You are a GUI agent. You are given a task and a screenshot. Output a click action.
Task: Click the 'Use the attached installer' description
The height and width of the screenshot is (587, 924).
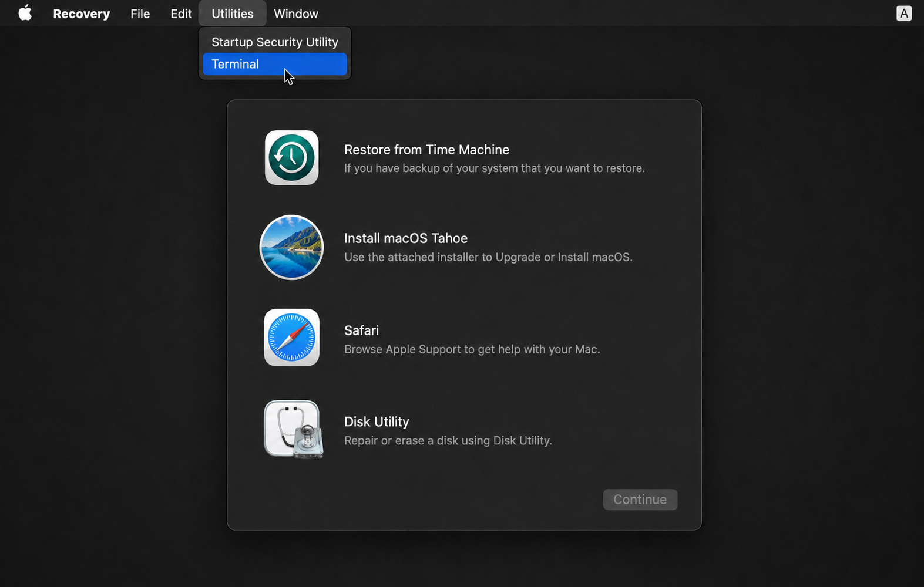click(x=488, y=257)
